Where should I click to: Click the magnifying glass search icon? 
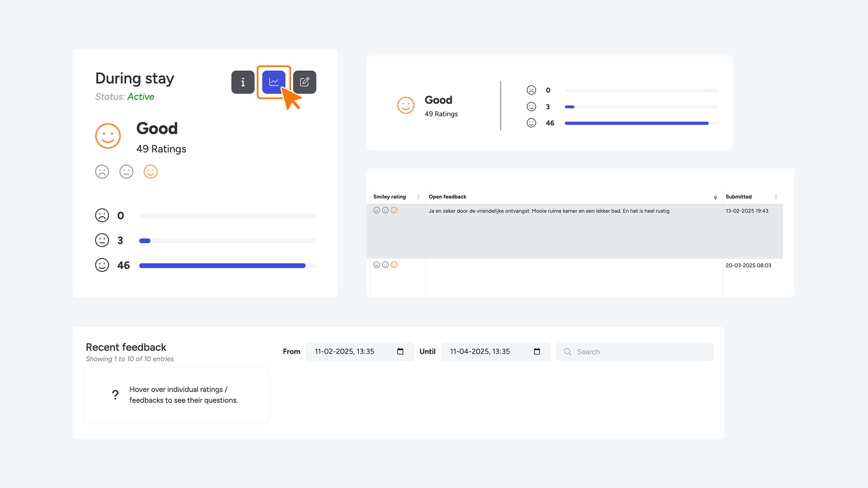568,352
